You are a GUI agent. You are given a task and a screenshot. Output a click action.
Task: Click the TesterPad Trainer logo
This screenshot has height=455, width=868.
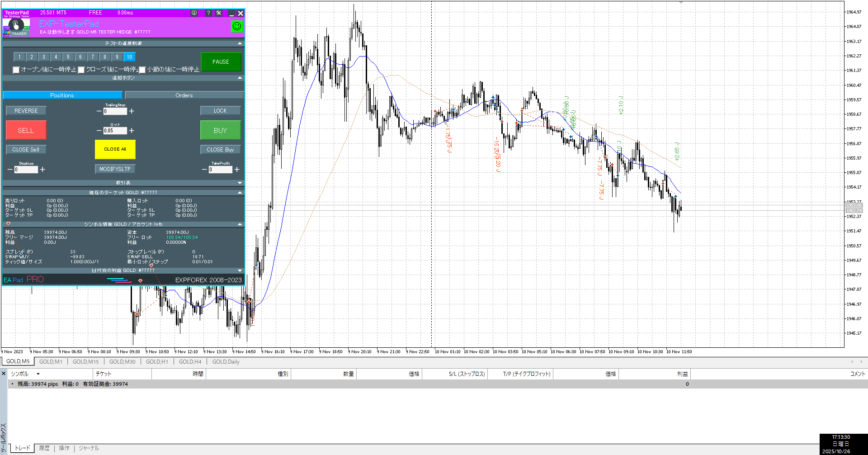pyautogui.click(x=16, y=27)
